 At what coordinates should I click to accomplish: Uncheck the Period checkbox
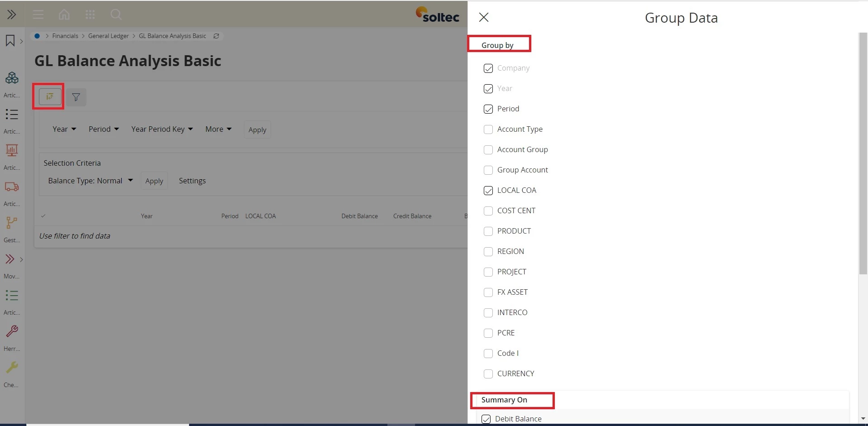(x=488, y=109)
